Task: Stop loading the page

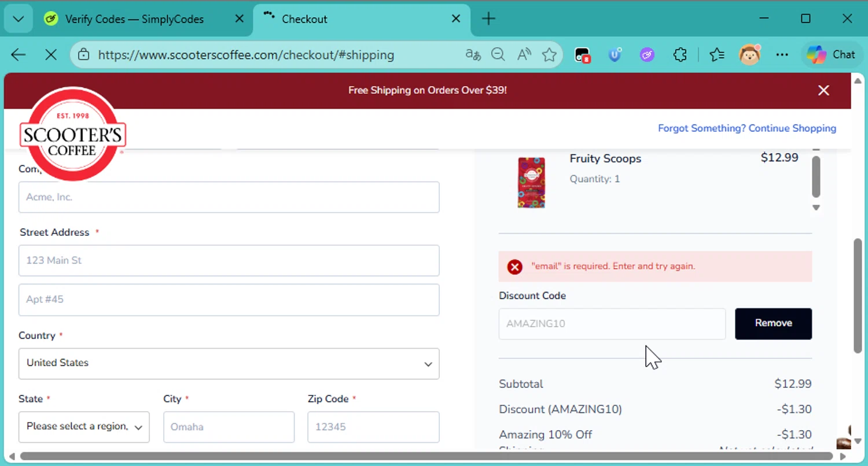Action: 51,55
